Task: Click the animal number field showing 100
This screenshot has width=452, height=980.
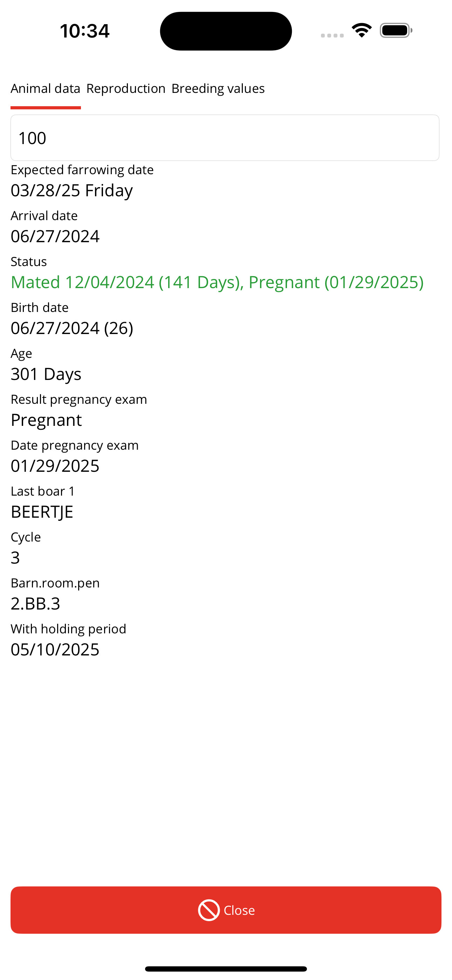Action: point(225,138)
